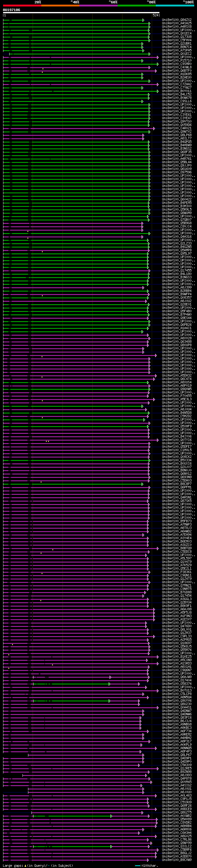197x868 pixels.
Task: Click the green ~80% identity legend bar
Action: (x=136, y=6)
